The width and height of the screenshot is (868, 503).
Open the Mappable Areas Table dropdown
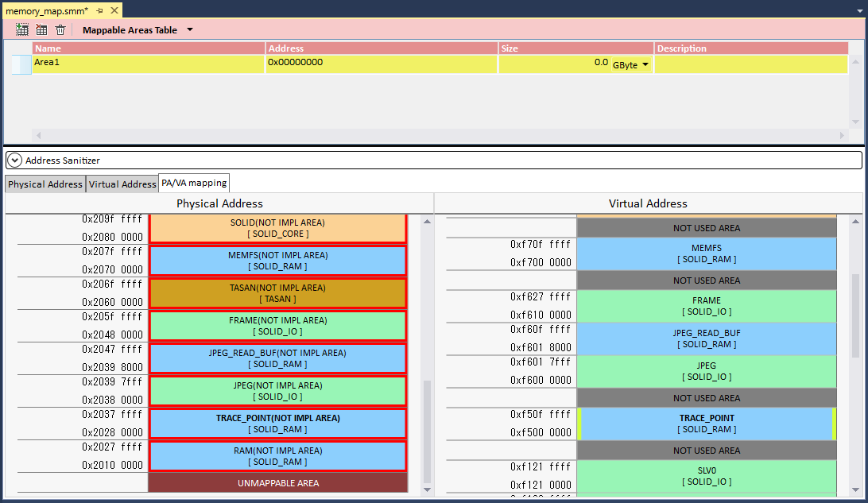pos(189,30)
